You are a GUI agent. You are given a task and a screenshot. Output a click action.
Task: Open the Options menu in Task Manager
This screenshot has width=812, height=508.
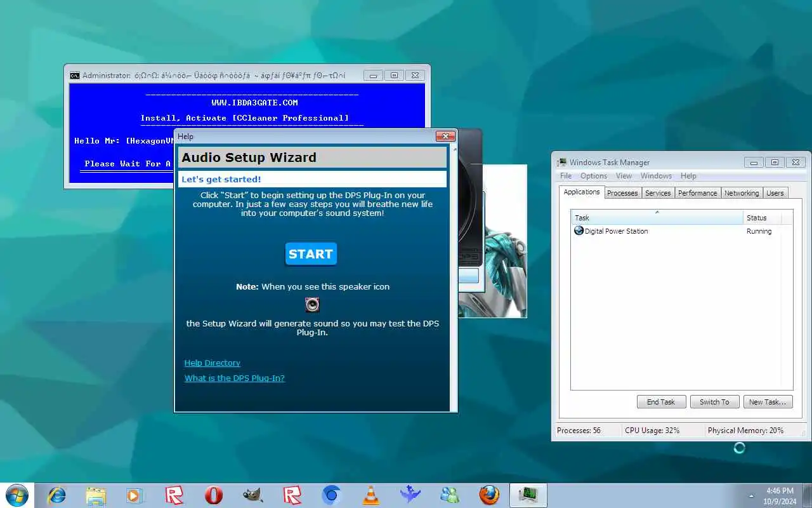(x=594, y=176)
